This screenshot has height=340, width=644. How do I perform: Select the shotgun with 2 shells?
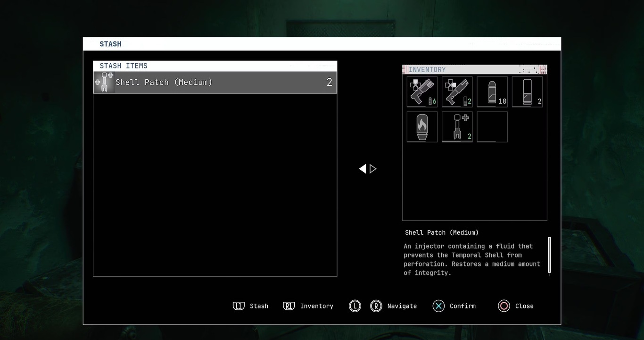click(x=457, y=92)
